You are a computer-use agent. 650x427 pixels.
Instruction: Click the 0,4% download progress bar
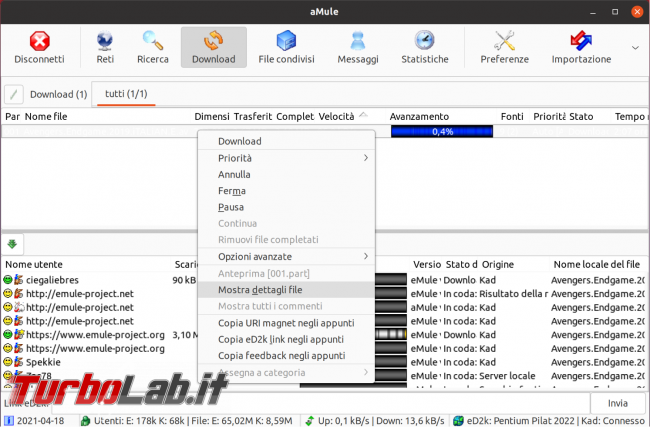[442, 131]
